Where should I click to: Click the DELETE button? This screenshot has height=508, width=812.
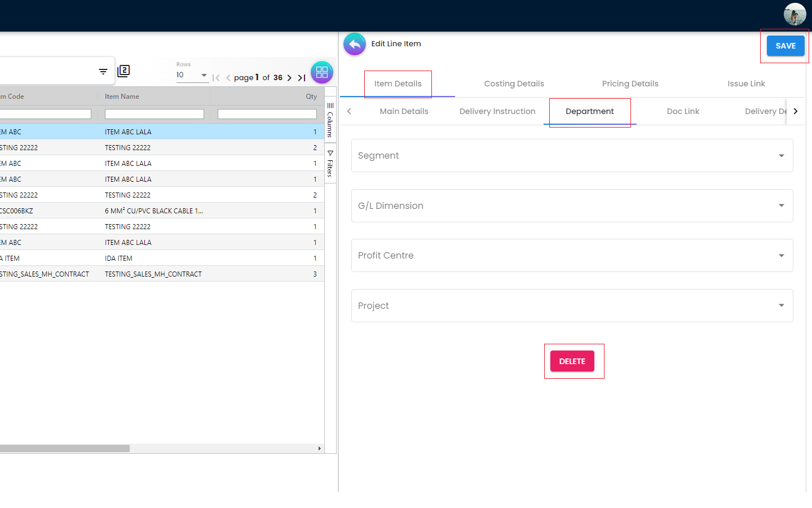tap(572, 361)
